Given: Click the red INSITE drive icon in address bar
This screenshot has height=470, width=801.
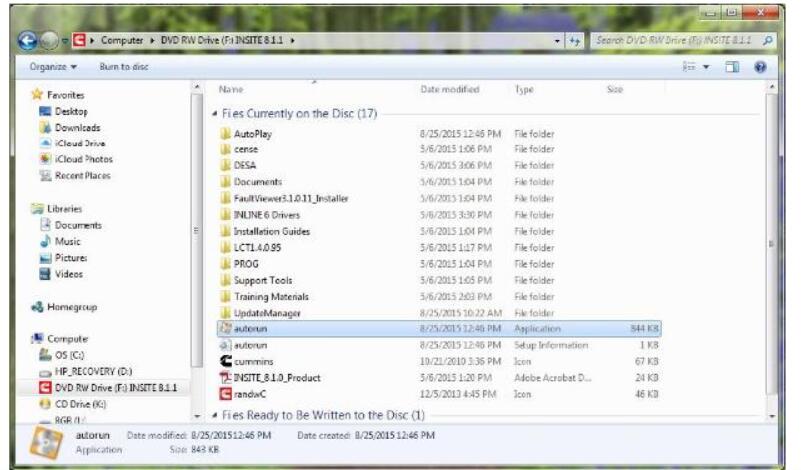Looking at the screenshot, I should 79,40.
